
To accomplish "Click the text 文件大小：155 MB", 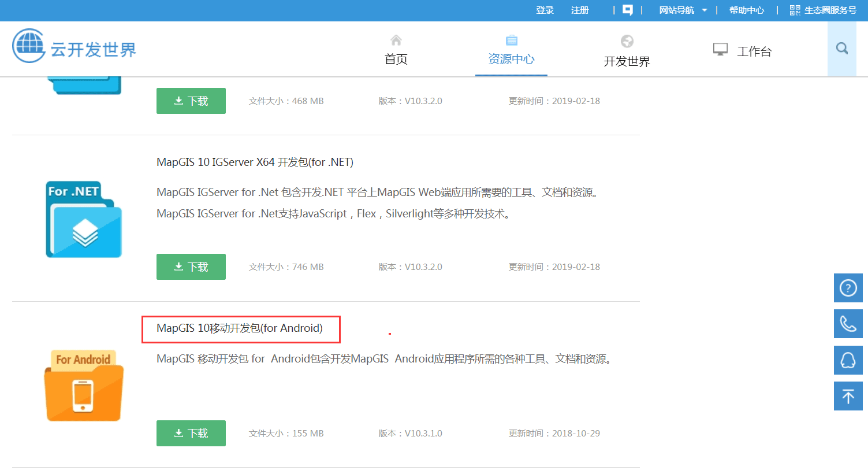I will pos(286,434).
